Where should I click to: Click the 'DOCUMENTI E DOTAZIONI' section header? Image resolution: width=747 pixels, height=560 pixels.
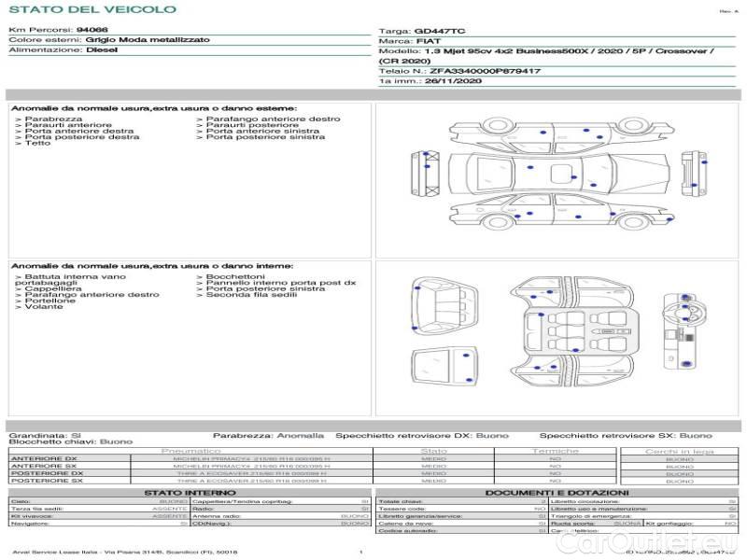(x=557, y=492)
